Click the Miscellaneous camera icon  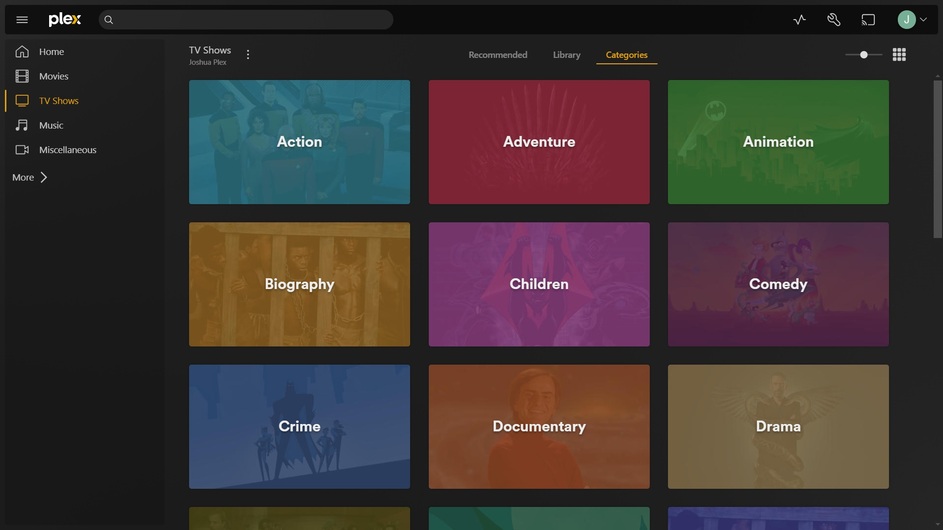tap(22, 150)
